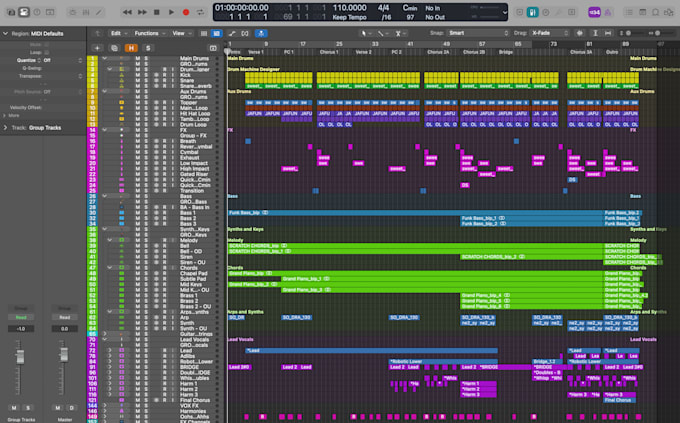The height and width of the screenshot is (423, 680).
Task: Record-enable the Topper track
Action: click(x=164, y=103)
